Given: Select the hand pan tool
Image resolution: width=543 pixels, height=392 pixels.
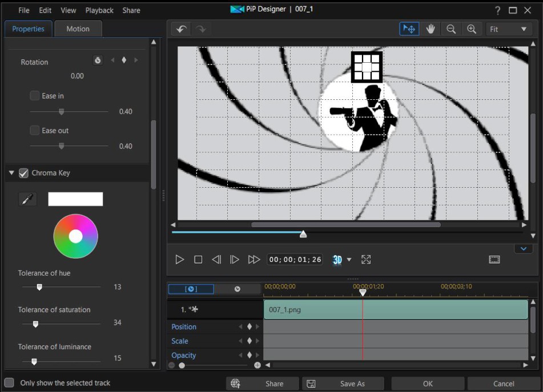Looking at the screenshot, I should coord(431,29).
